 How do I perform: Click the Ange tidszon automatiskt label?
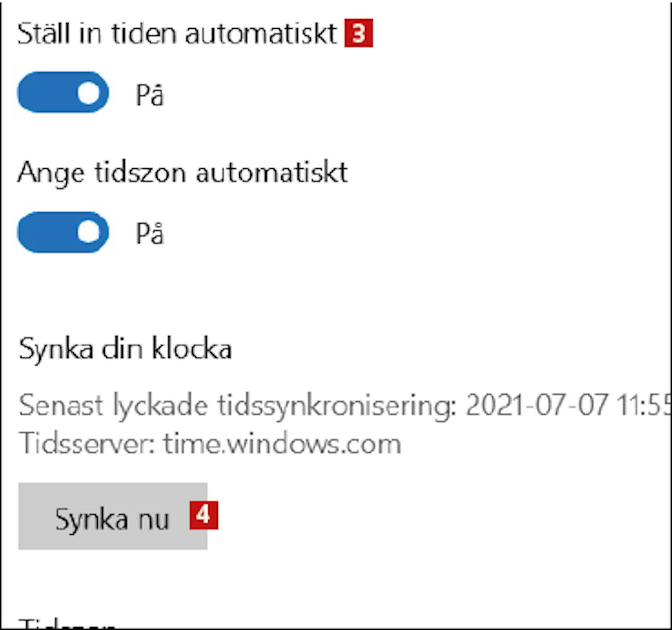[x=182, y=173]
